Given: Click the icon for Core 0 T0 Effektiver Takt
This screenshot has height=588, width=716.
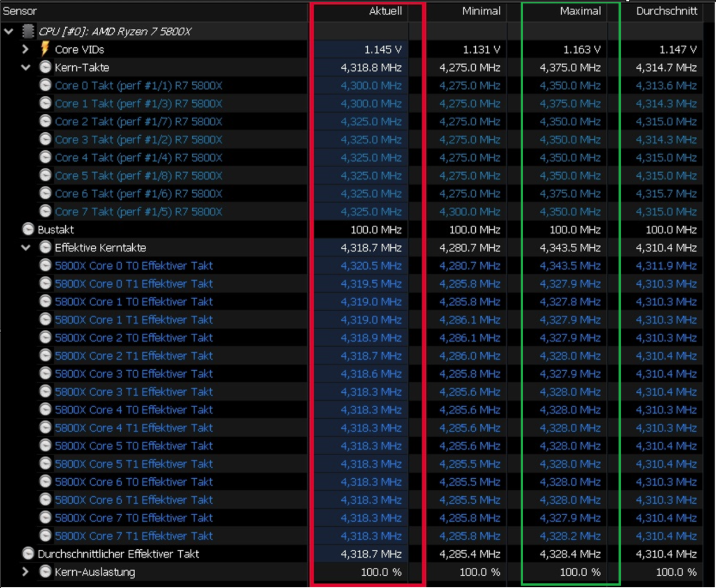Looking at the screenshot, I should [45, 265].
